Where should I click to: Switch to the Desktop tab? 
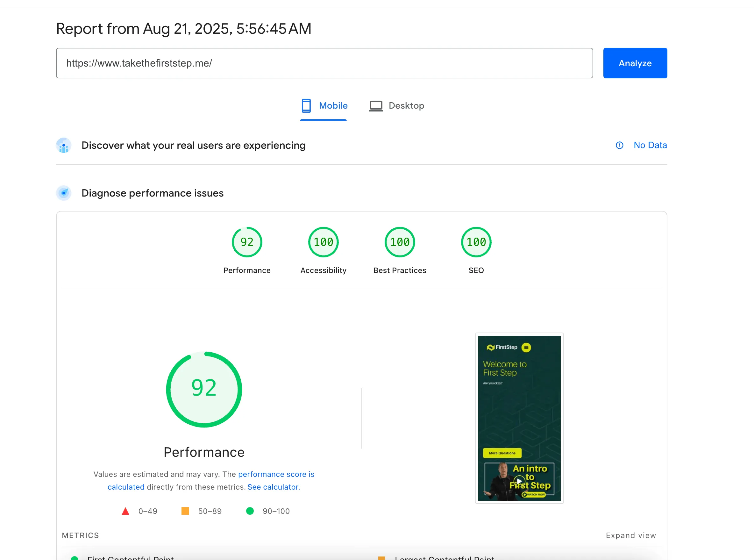pos(406,106)
